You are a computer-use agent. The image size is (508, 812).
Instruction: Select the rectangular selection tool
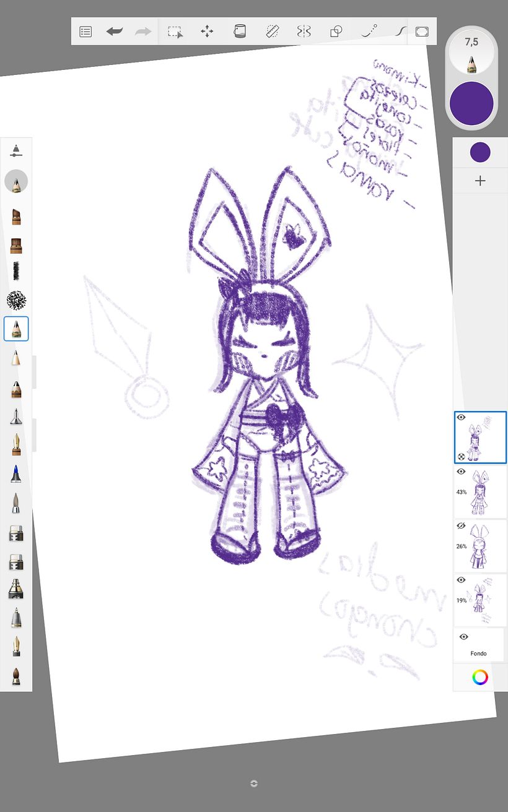(175, 32)
